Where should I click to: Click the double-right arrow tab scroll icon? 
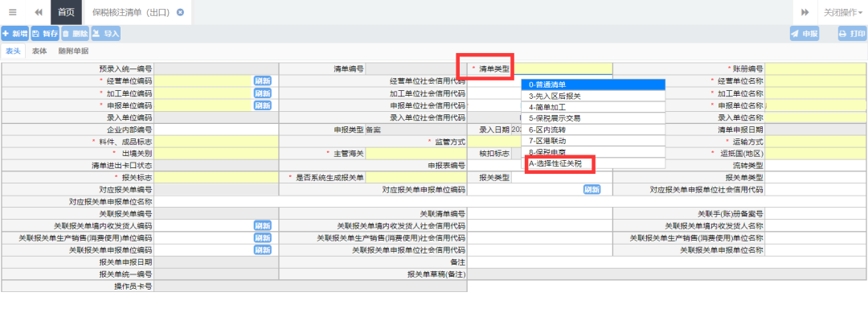[805, 12]
